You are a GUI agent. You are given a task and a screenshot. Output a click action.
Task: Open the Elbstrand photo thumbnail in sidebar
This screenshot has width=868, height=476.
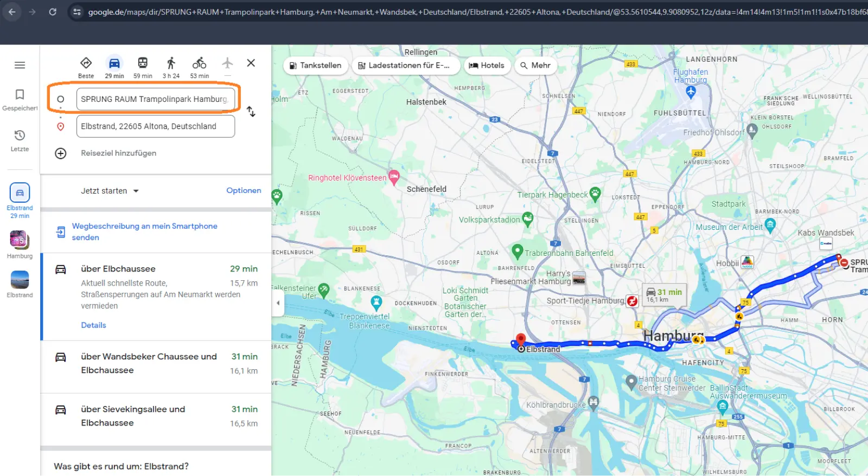[x=20, y=284]
